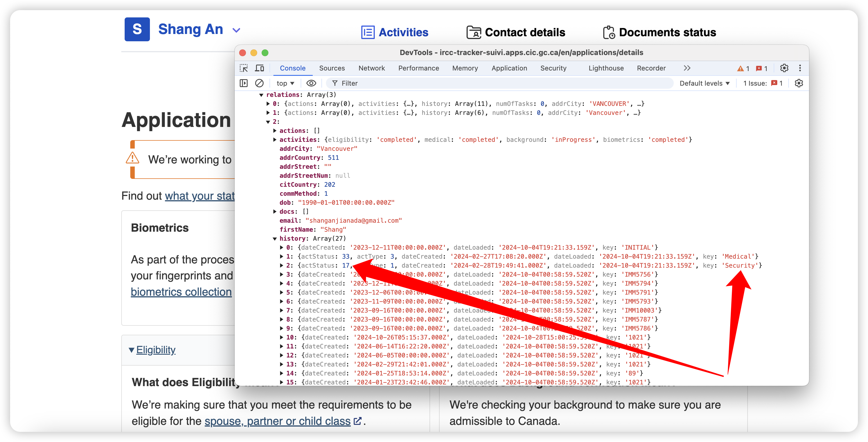This screenshot has width=868, height=442.
Task: Open the Contact details section
Action: click(x=515, y=32)
